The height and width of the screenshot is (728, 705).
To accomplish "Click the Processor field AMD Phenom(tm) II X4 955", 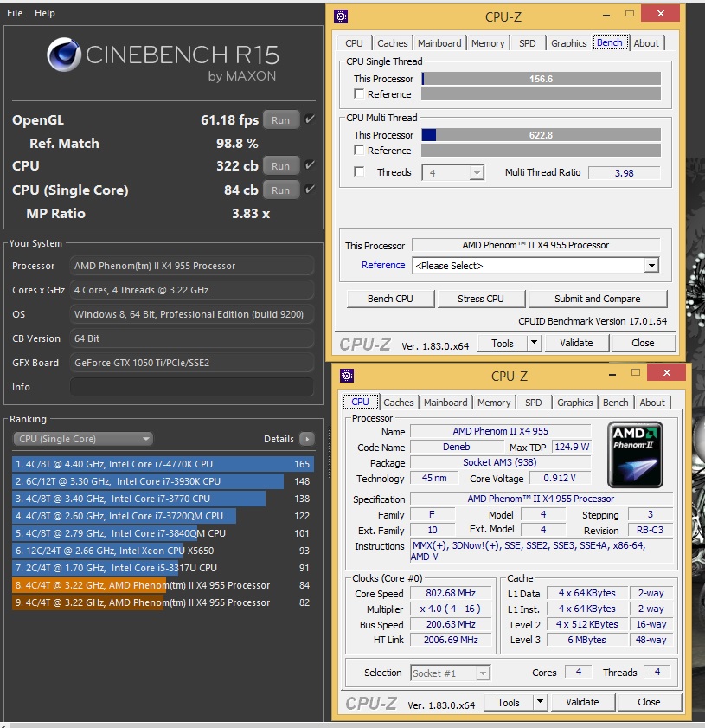I will click(191, 266).
